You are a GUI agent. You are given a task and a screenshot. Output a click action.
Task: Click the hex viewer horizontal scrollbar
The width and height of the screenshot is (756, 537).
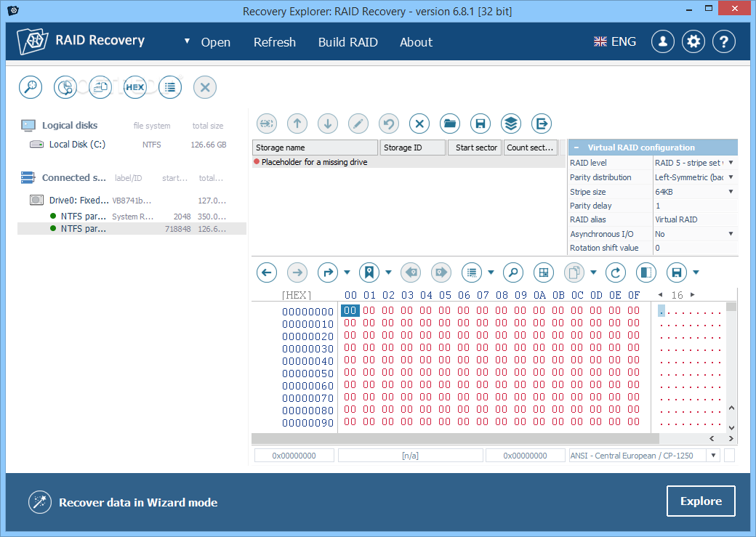click(455, 439)
